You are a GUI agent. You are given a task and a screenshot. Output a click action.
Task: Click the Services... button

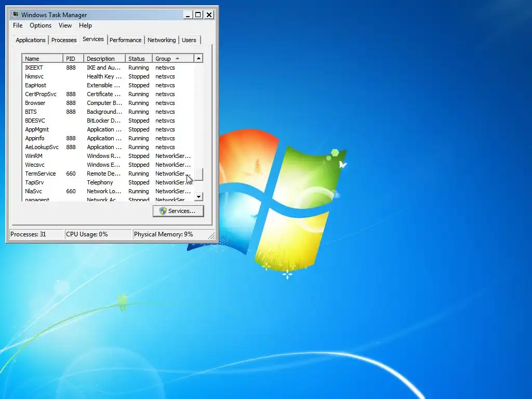(x=178, y=211)
